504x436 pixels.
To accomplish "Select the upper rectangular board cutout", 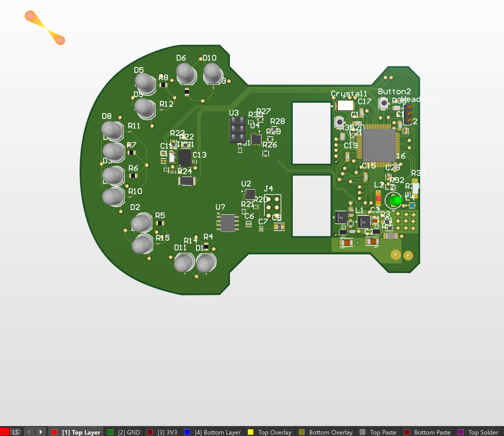I will pos(312,133).
